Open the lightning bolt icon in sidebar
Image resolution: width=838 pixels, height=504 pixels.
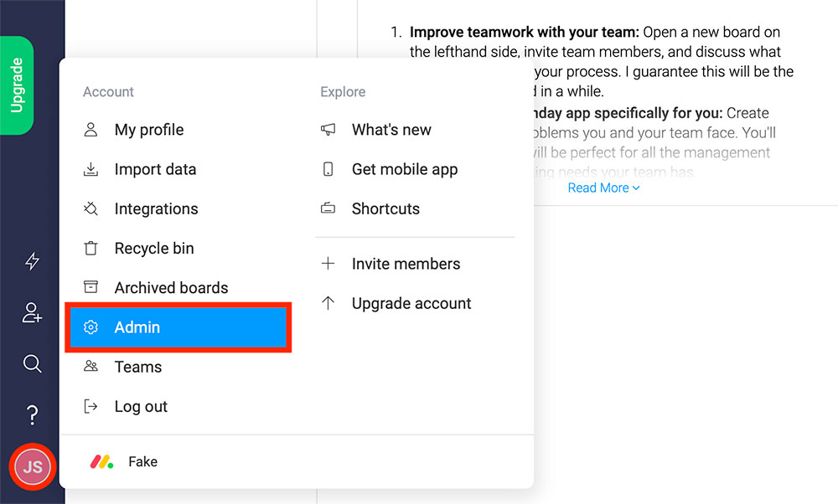[32, 261]
